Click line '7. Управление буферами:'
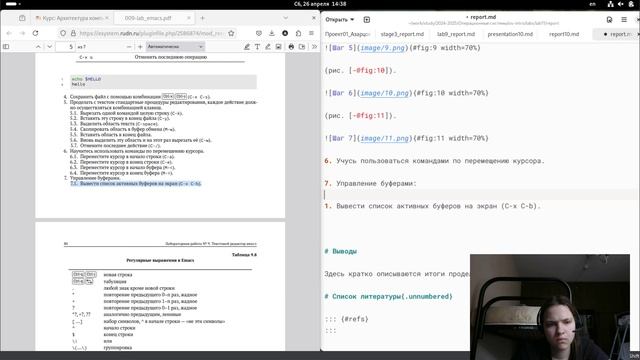The width and height of the screenshot is (640, 360). 370,184
